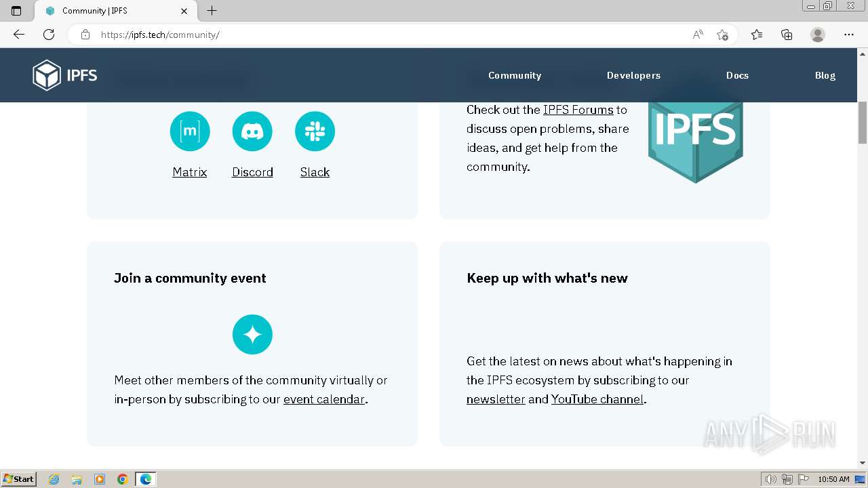
Task: Open the Favorites list icon
Action: (757, 35)
